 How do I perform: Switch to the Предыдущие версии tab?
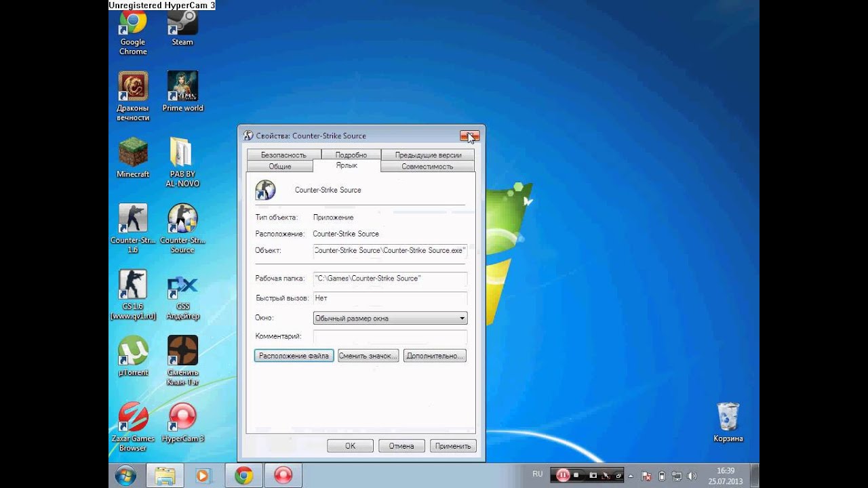point(428,155)
